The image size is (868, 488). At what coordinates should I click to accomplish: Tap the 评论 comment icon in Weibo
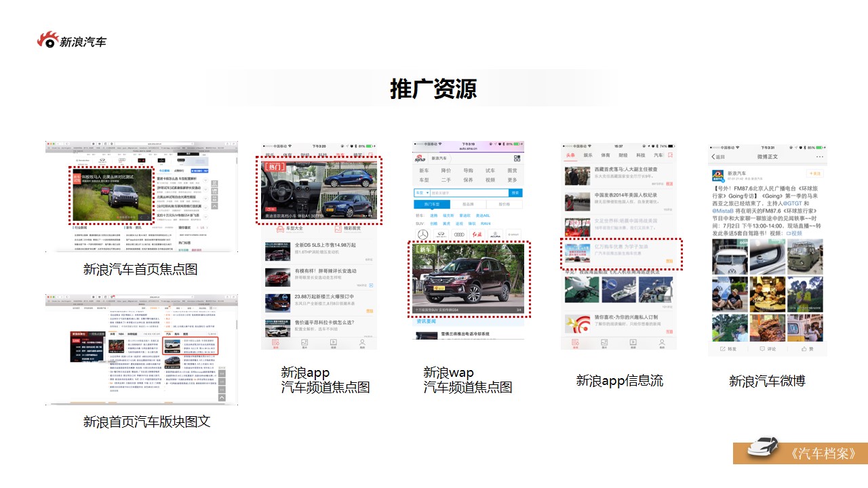pos(762,349)
